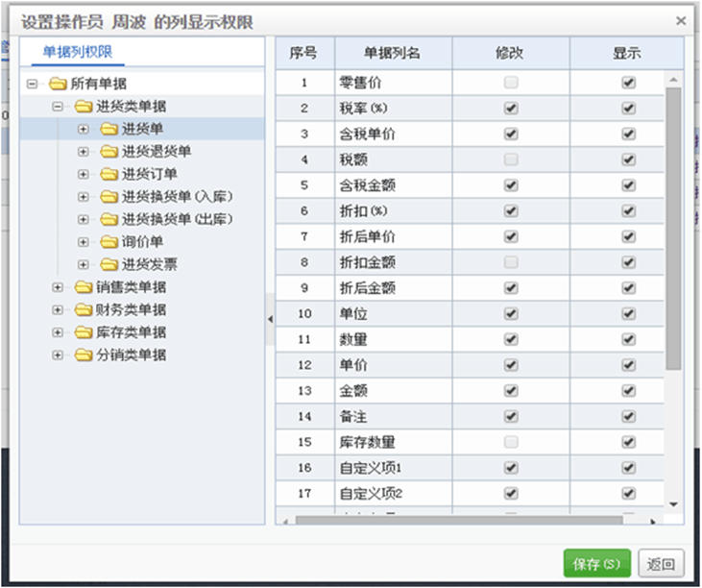Click the vertical scrollbar in column list

coord(673,231)
